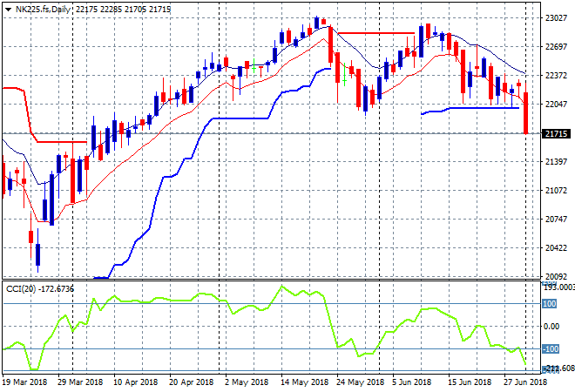
Task: Click the 22372 price axis label
Action: (x=556, y=76)
